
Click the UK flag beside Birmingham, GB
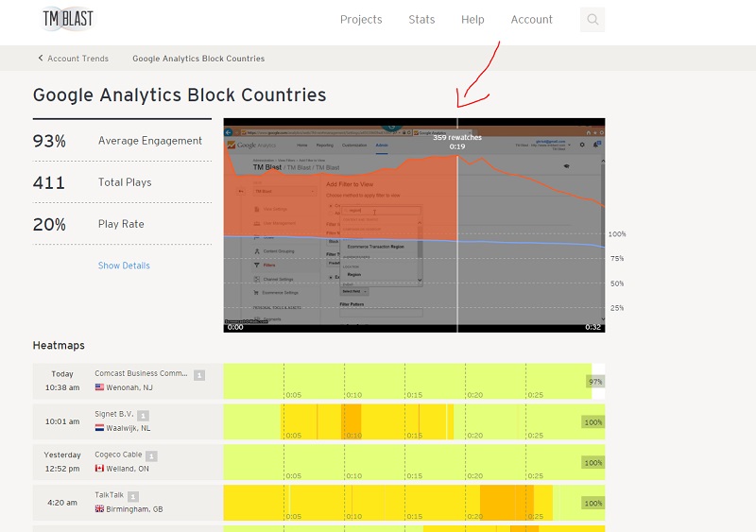(99, 508)
